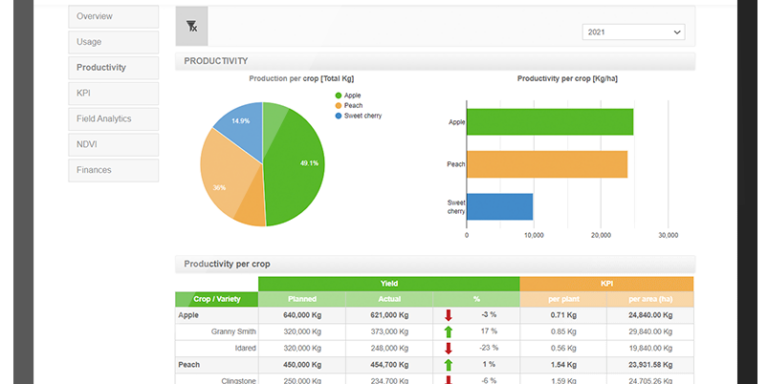Click the green up arrow for Granny Smith
Viewport: 768px width, 384px height.
(448, 332)
